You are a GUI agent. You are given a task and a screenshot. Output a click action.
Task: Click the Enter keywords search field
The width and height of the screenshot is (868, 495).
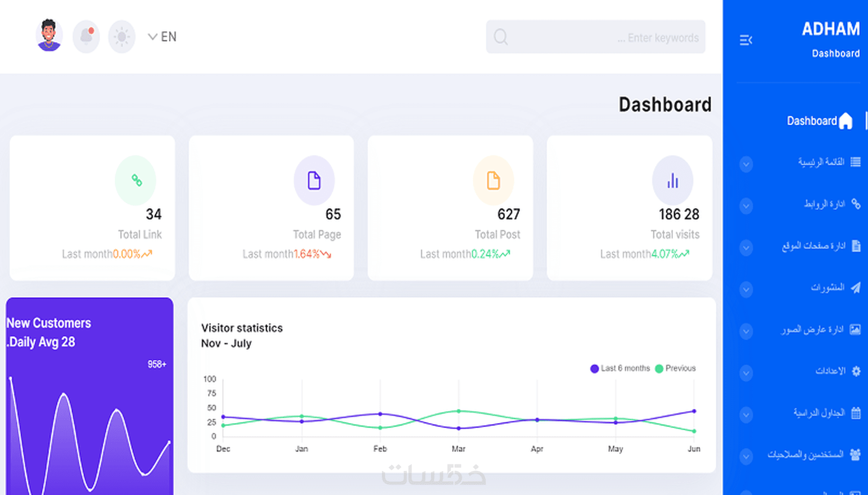click(595, 37)
